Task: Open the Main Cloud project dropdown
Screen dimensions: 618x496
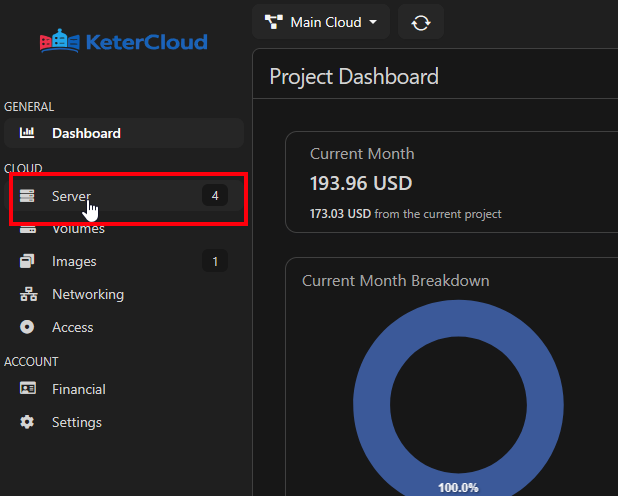Action: tap(321, 22)
